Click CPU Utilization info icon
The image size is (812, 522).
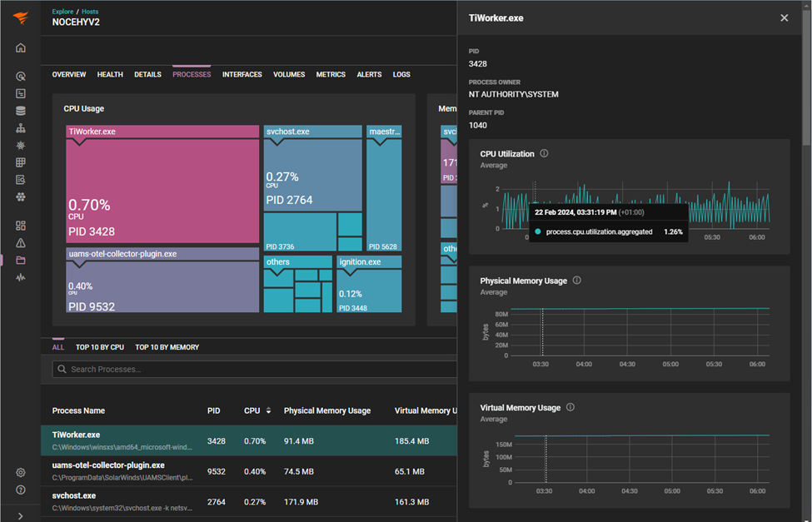point(544,153)
